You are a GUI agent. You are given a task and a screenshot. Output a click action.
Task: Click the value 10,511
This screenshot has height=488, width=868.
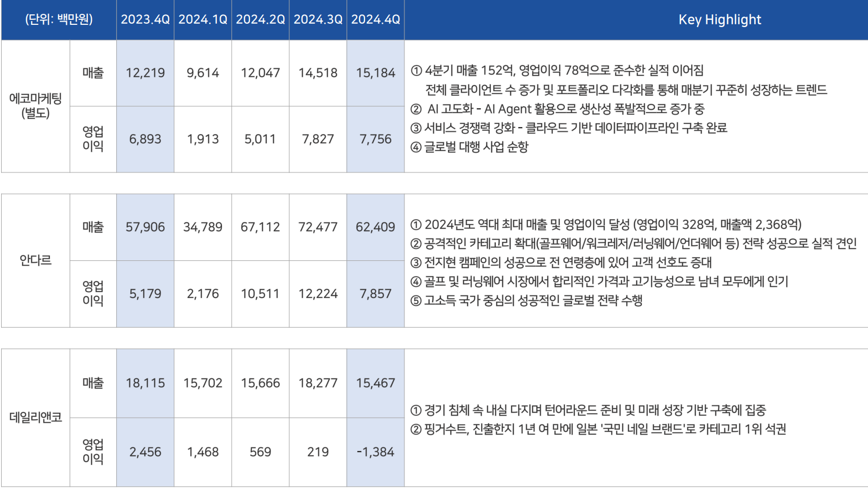click(260, 294)
